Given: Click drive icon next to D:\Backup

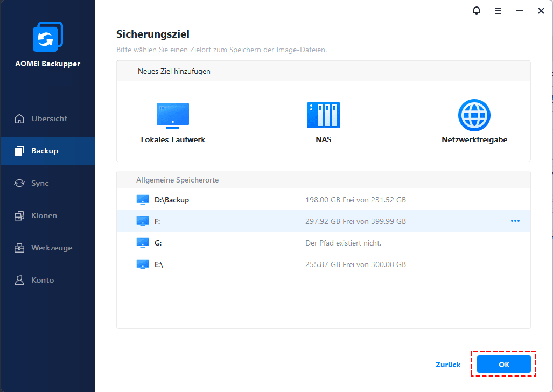Looking at the screenshot, I should point(143,200).
